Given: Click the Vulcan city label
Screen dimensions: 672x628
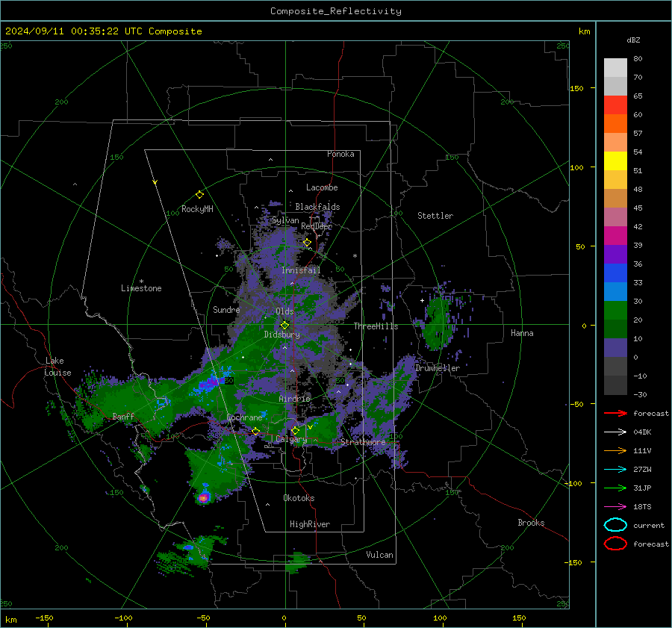Looking at the screenshot, I should (x=379, y=555).
